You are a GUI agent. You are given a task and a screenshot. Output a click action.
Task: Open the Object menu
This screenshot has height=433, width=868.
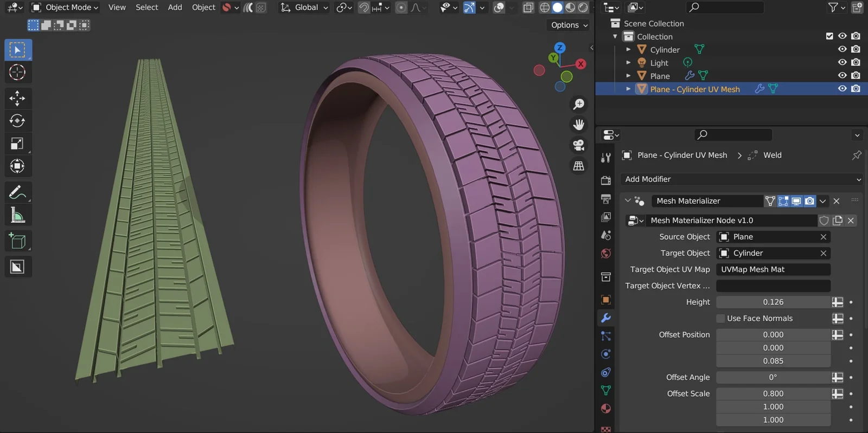click(x=203, y=8)
